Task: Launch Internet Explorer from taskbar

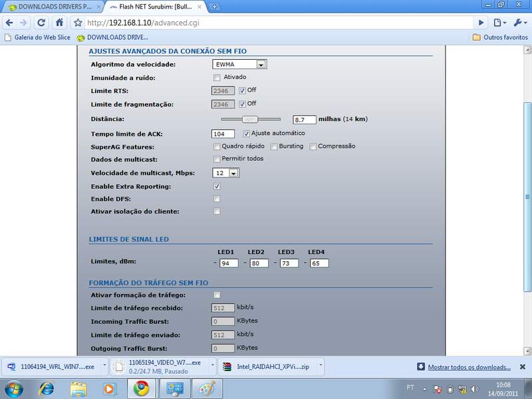Action: [47, 389]
